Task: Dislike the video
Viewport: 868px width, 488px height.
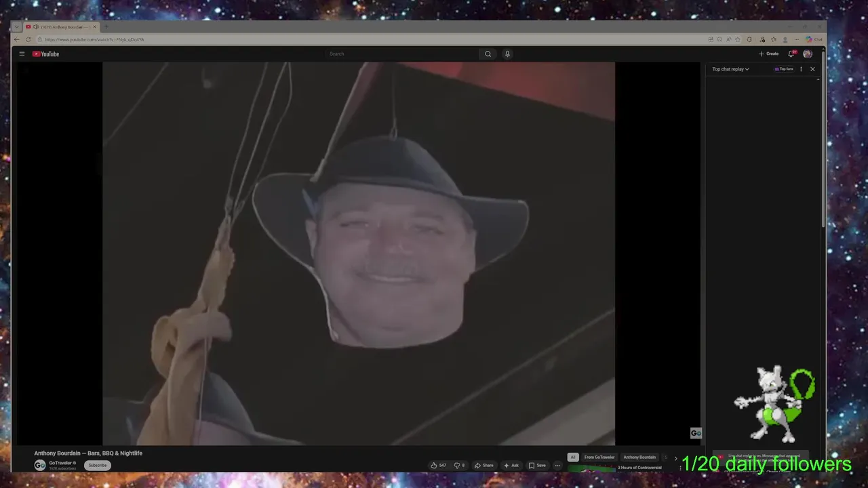Action: [459, 465]
